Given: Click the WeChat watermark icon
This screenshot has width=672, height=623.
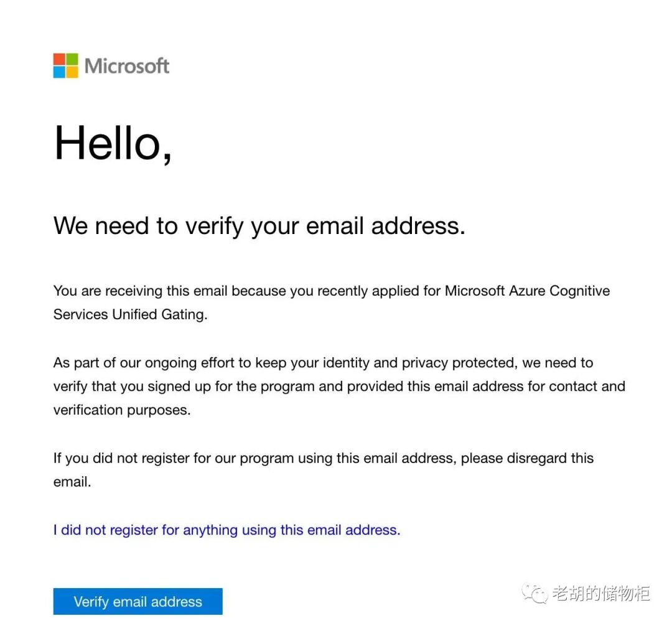Looking at the screenshot, I should tap(534, 594).
